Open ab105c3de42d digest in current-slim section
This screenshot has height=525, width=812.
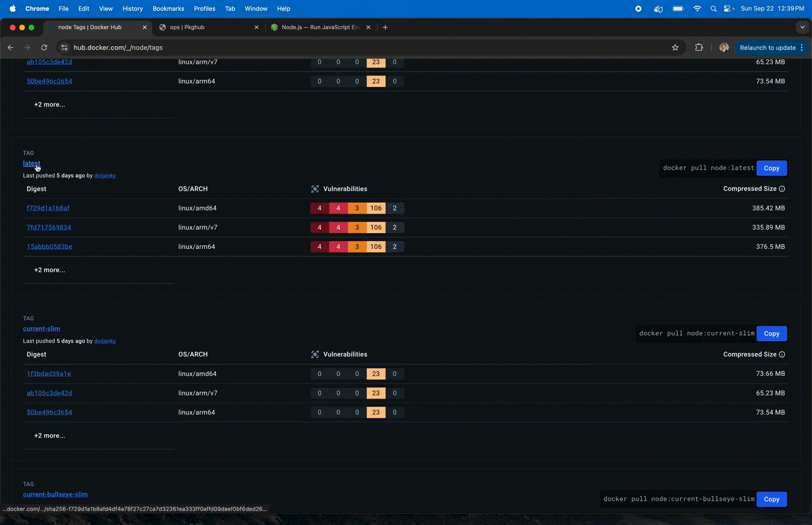pyautogui.click(x=49, y=393)
